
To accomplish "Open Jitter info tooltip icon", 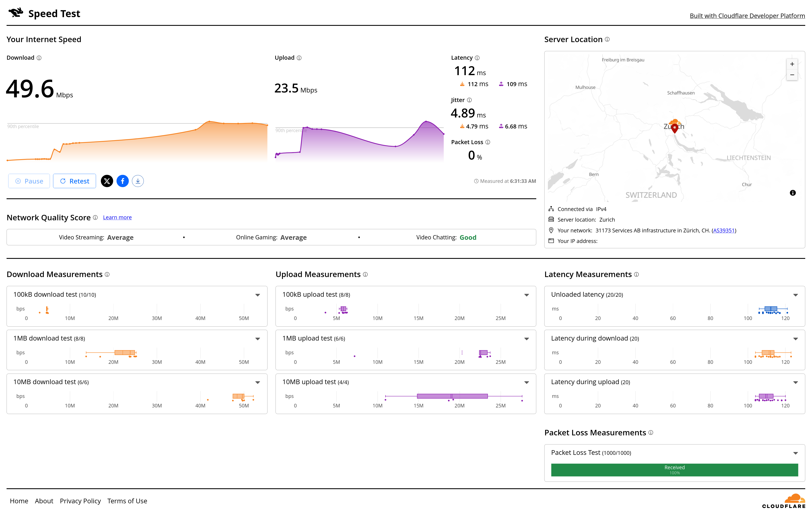I will pyautogui.click(x=469, y=100).
